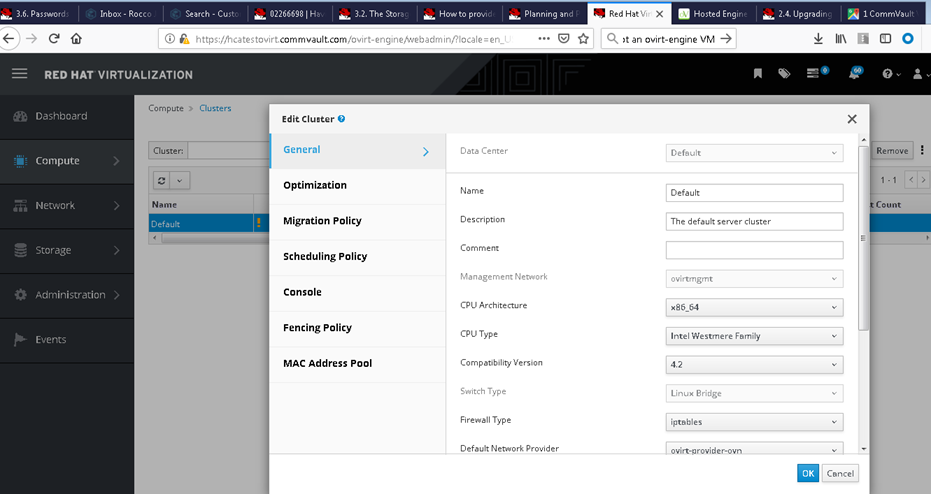The height and width of the screenshot is (494, 931).
Task: Click the cluster Name input field
Action: (x=754, y=192)
